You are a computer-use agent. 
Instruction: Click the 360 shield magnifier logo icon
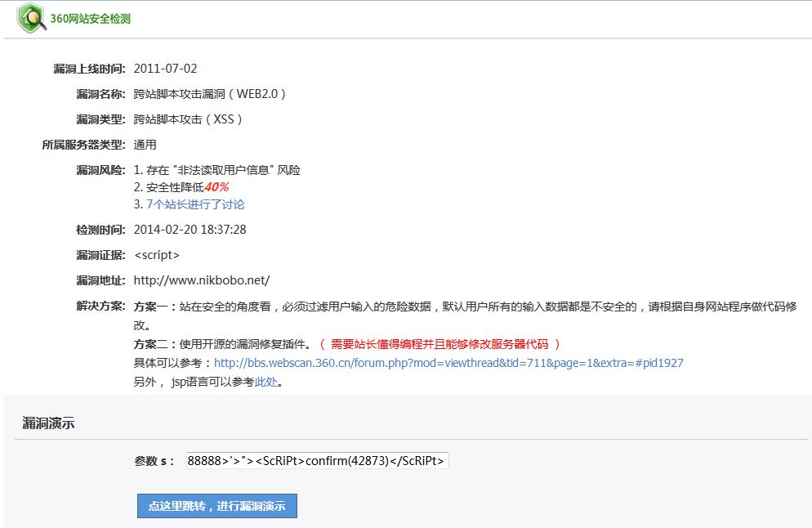pyautogui.click(x=31, y=18)
